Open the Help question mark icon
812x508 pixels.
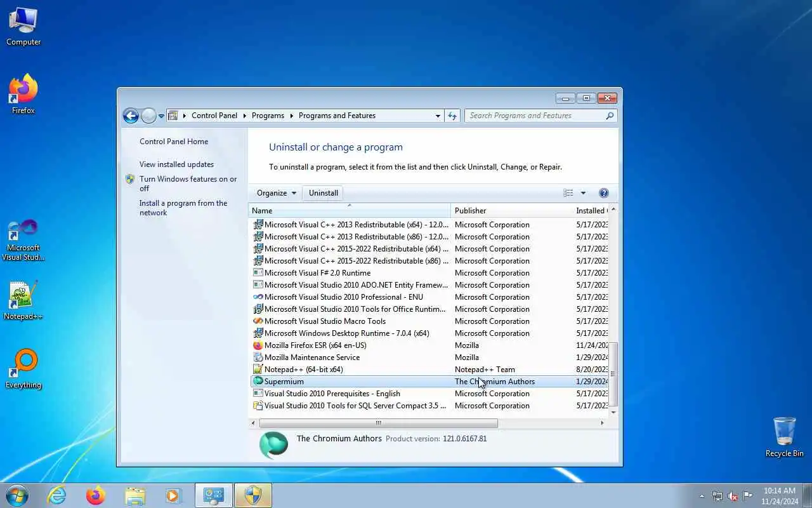(604, 193)
